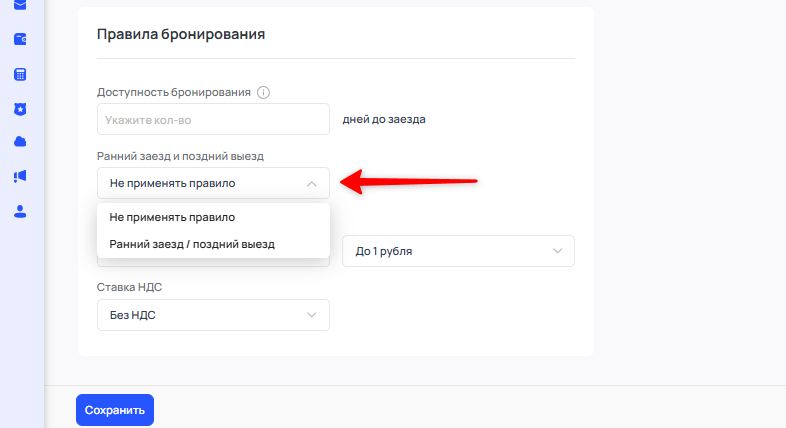Viewport: 786px width, 428px height.
Task: Click the user profile sidebar icon
Action: point(20,211)
